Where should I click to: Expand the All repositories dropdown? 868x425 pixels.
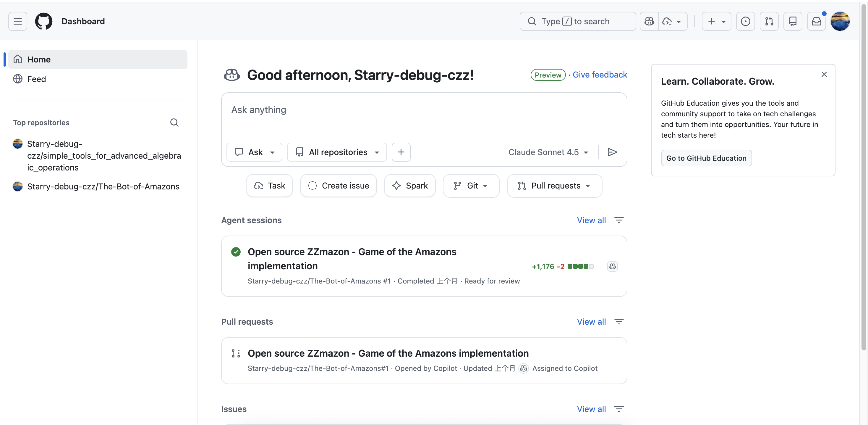pyautogui.click(x=337, y=152)
